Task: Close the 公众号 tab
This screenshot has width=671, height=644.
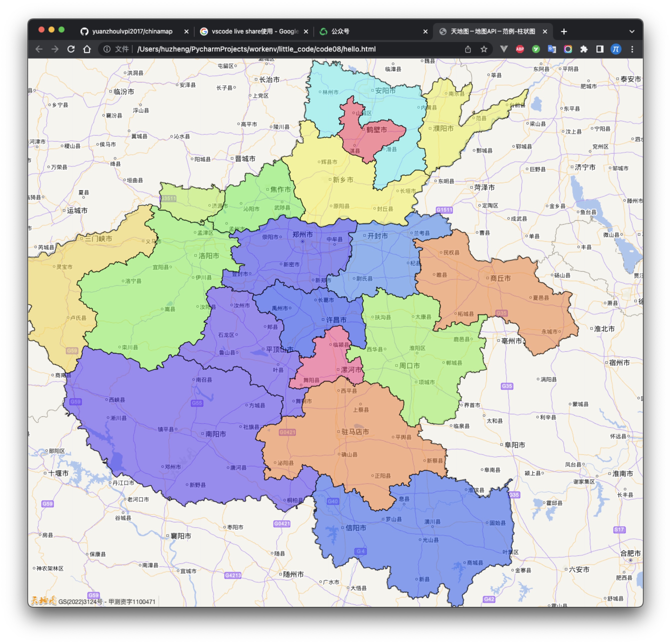Action: (x=425, y=32)
